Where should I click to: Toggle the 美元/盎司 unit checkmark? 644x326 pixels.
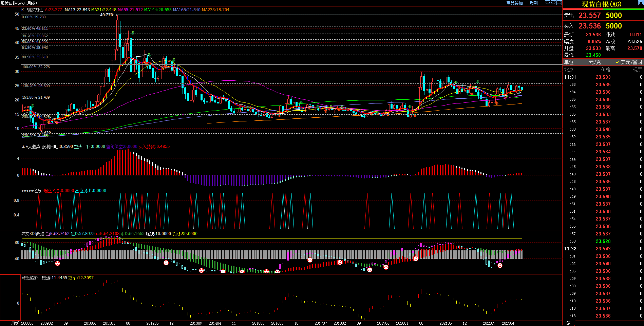coord(618,62)
